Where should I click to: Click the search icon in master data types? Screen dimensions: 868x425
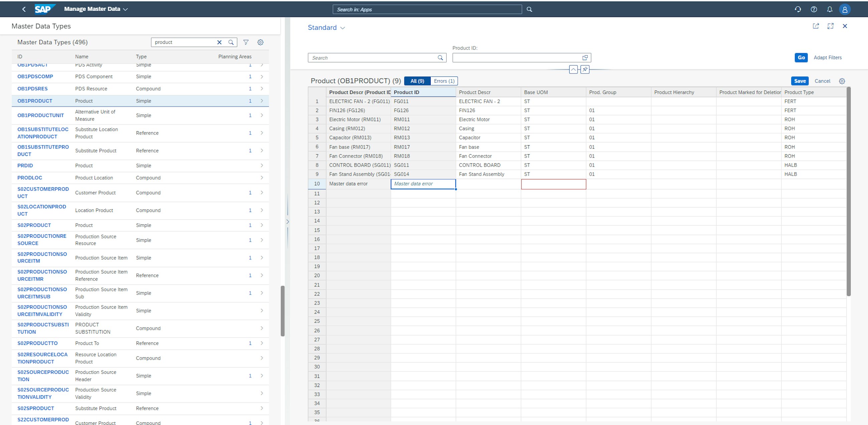tap(232, 42)
